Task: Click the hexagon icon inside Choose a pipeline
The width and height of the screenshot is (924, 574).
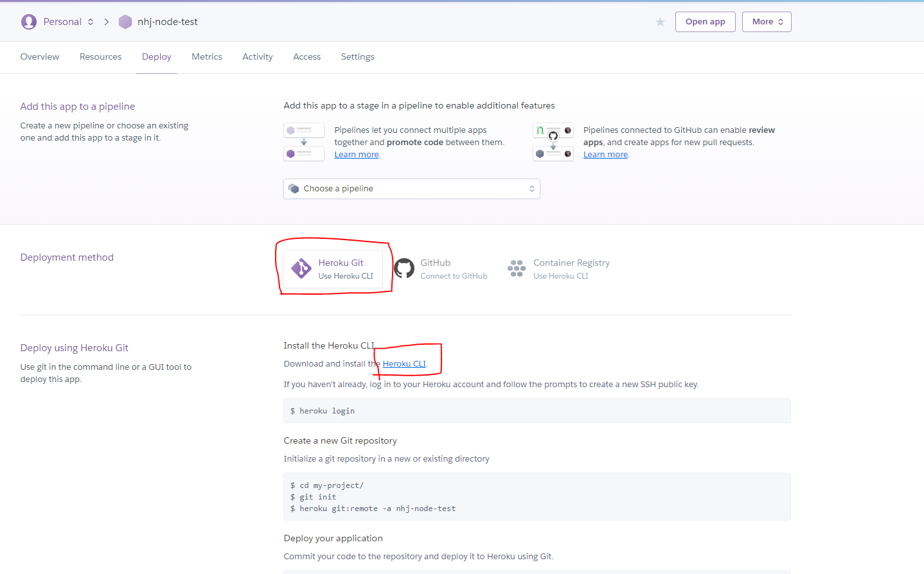Action: [x=294, y=189]
